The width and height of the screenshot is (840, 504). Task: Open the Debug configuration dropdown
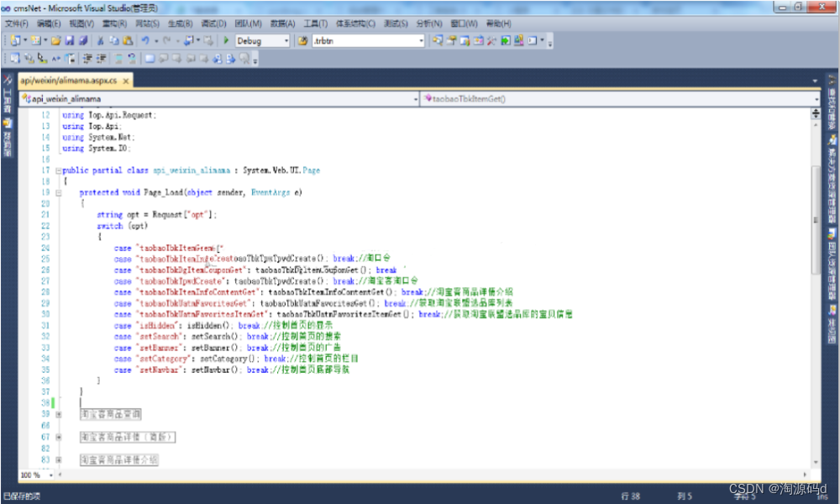pos(286,40)
